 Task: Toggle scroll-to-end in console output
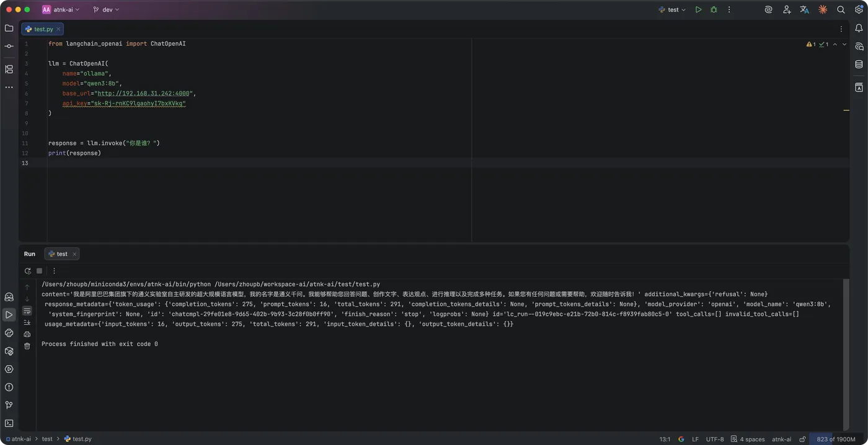(x=27, y=322)
